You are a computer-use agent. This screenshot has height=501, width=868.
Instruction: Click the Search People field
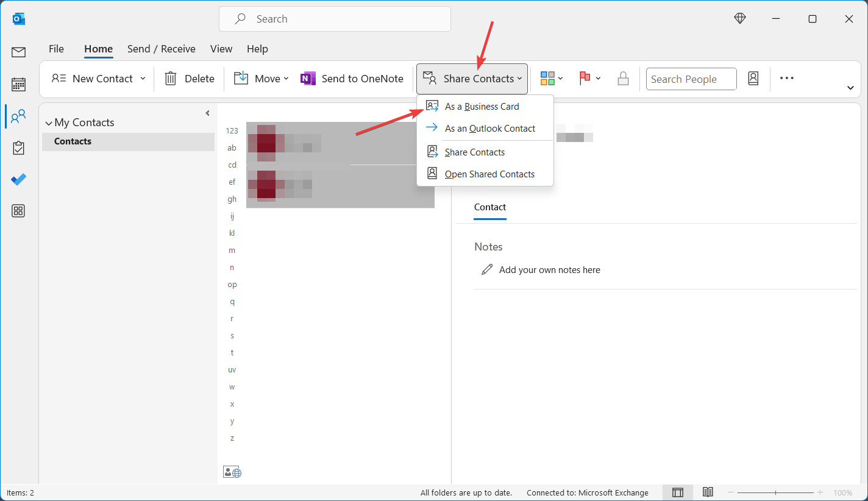691,79
